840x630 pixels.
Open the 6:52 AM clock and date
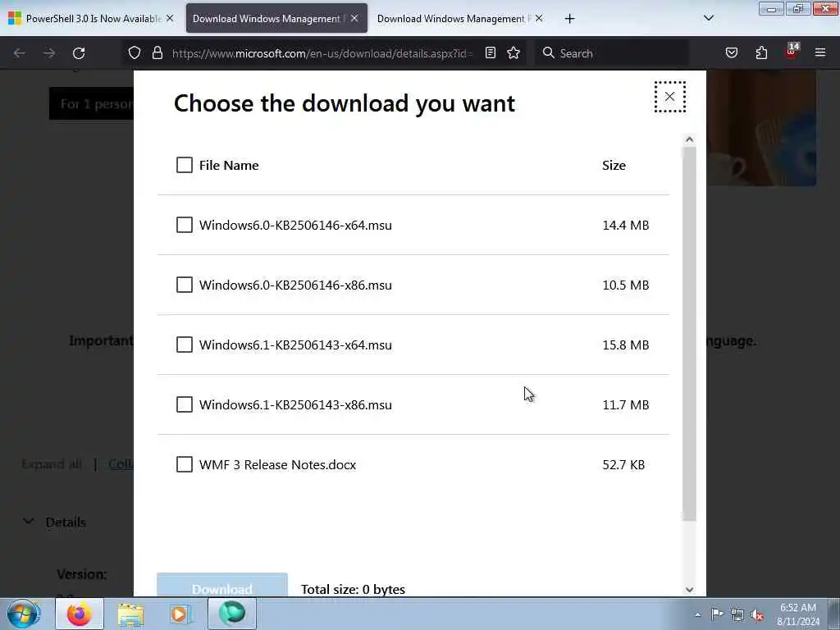[798, 614]
